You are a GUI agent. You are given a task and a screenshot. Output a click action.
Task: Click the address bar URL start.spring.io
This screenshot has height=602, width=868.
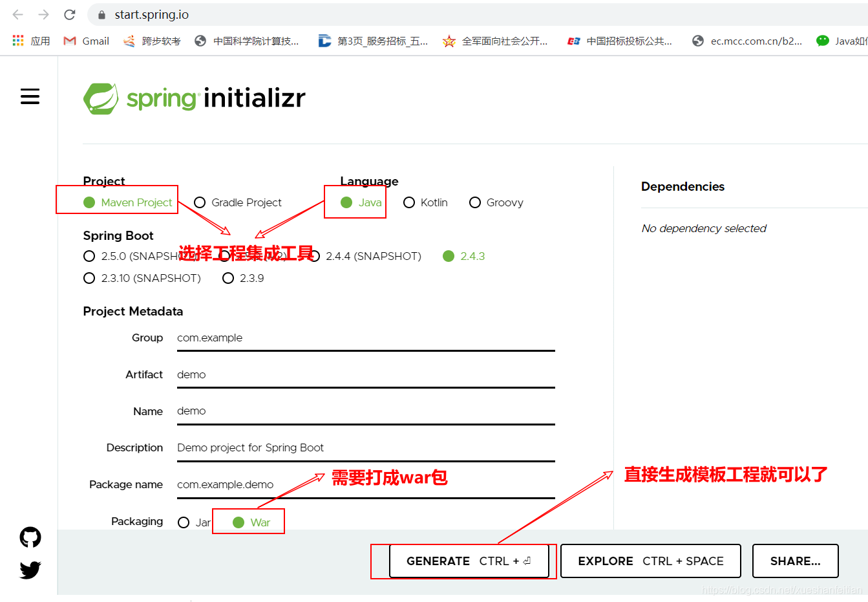(x=152, y=14)
